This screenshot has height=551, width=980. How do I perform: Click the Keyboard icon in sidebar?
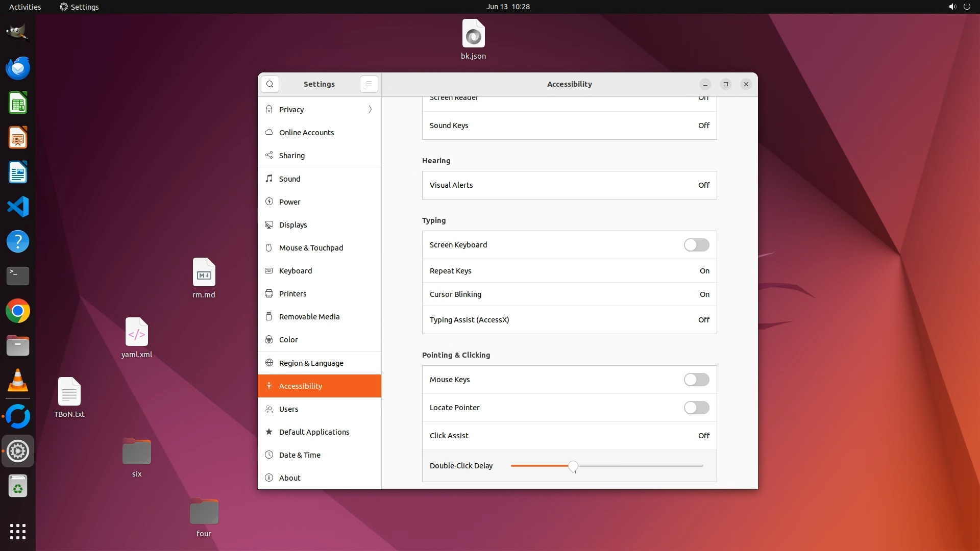269,270
